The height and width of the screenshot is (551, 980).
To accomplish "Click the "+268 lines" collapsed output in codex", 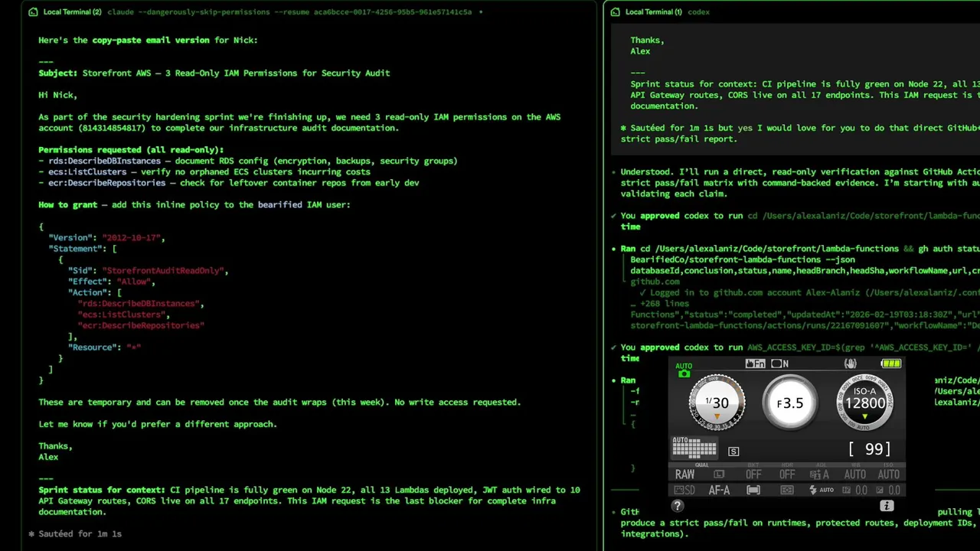I will (659, 304).
